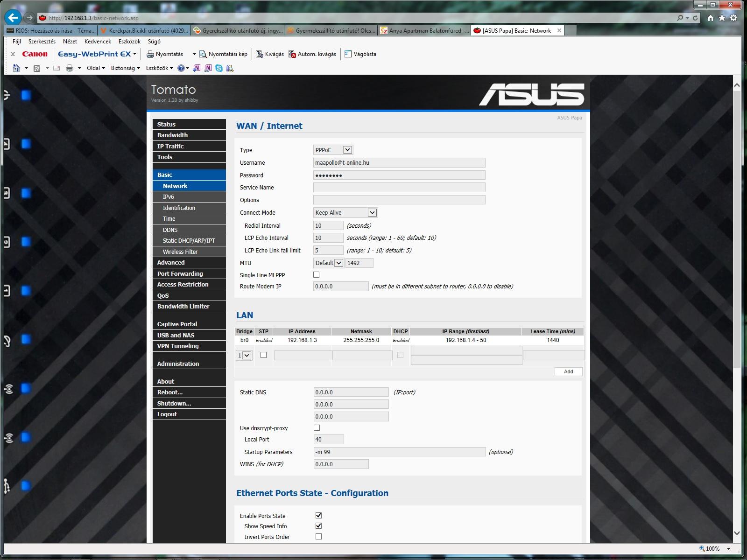Click the Kivágás clip icon

(x=260, y=54)
